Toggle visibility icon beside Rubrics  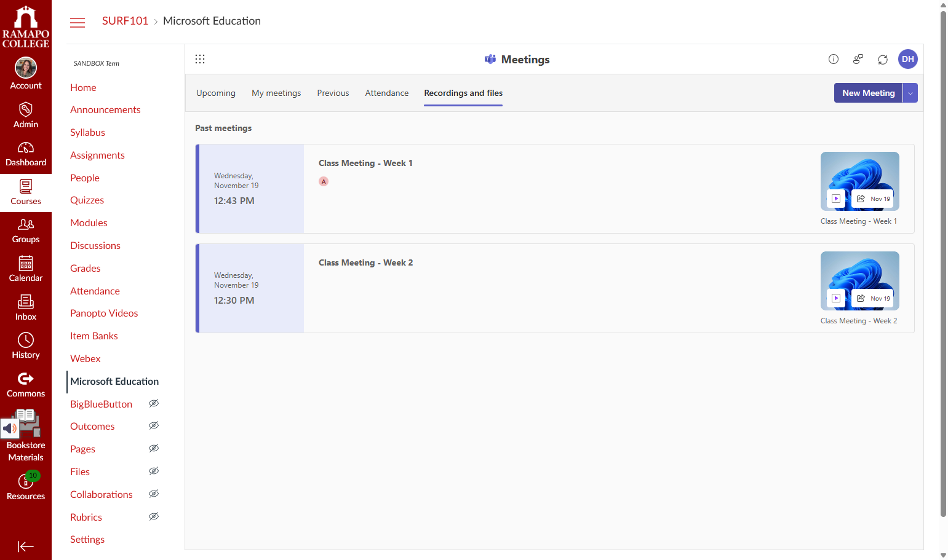pos(154,516)
